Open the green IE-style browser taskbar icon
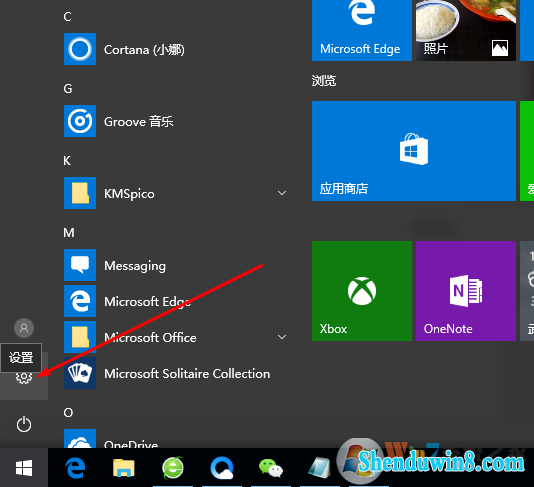The width and height of the screenshot is (534, 487). tap(173, 468)
